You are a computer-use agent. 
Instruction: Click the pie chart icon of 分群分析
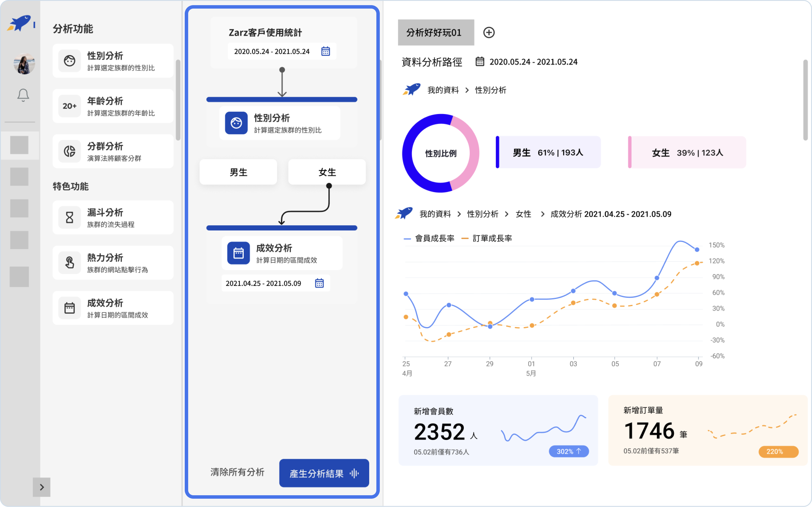pos(69,151)
